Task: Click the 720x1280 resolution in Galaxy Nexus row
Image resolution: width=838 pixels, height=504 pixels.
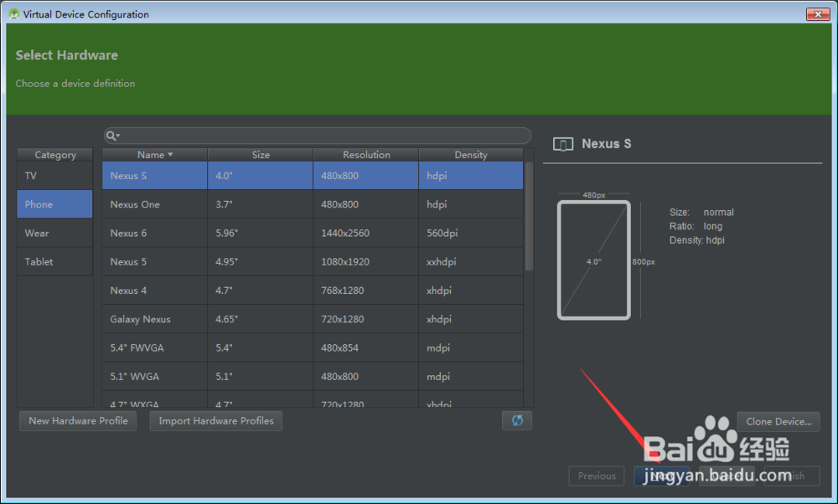Action: [366, 319]
